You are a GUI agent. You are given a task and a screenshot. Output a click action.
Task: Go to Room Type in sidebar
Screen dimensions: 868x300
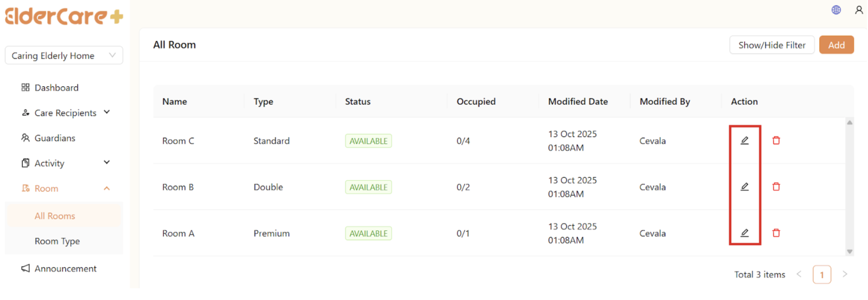pos(57,241)
